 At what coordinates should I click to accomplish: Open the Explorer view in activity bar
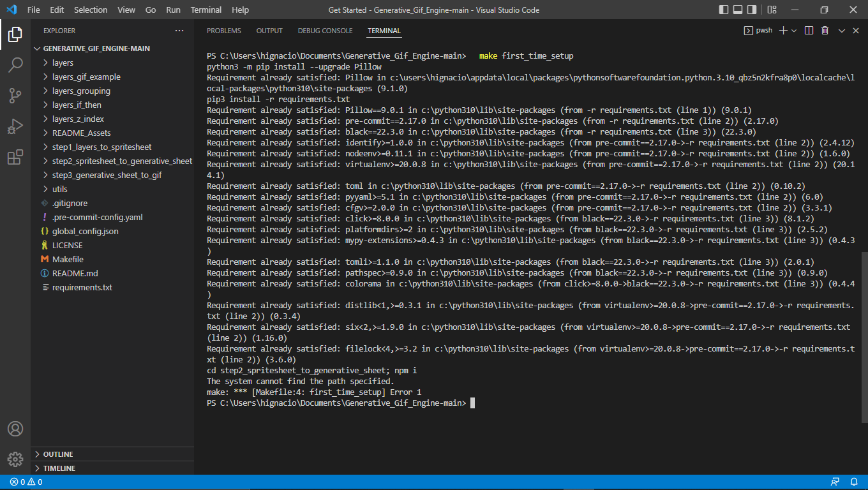[15, 34]
